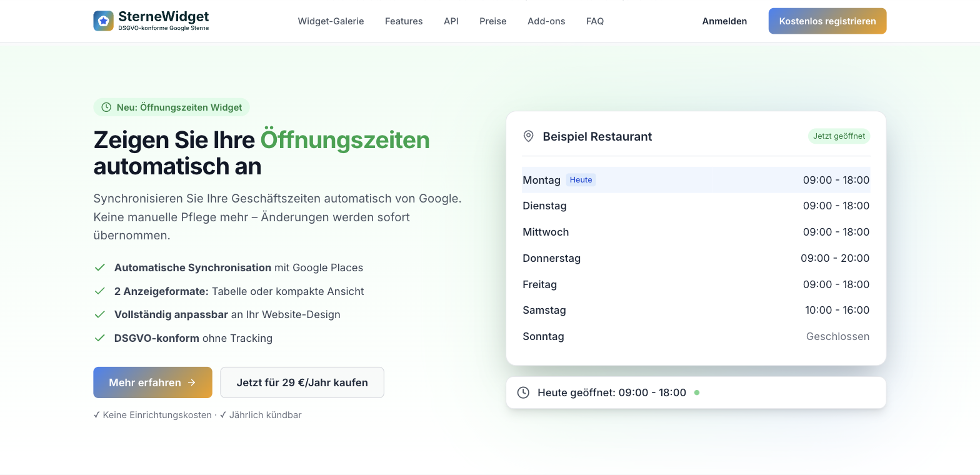Click the Jetzt geöffnet status badge

pos(839,136)
